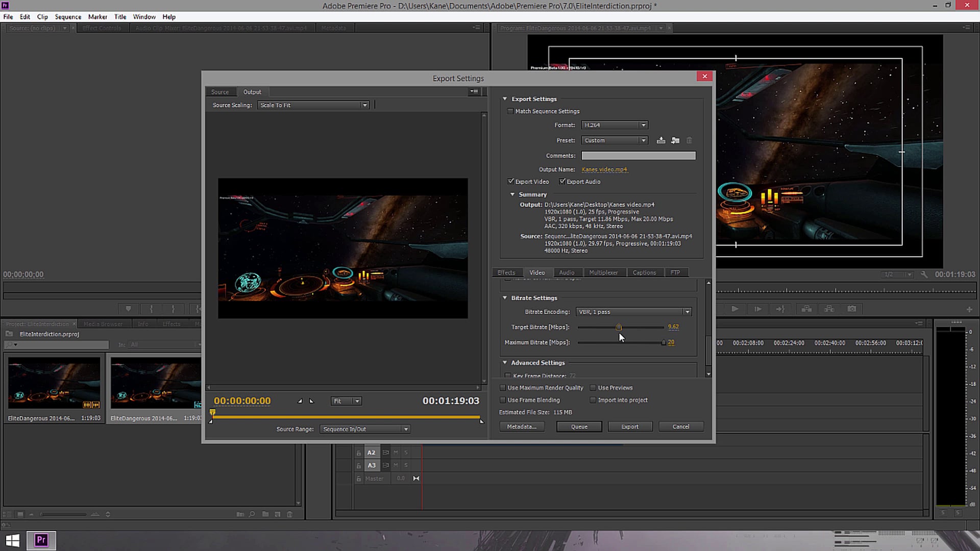Click Set In Point triangle icon
This screenshot has width=980, height=551.
[300, 401]
